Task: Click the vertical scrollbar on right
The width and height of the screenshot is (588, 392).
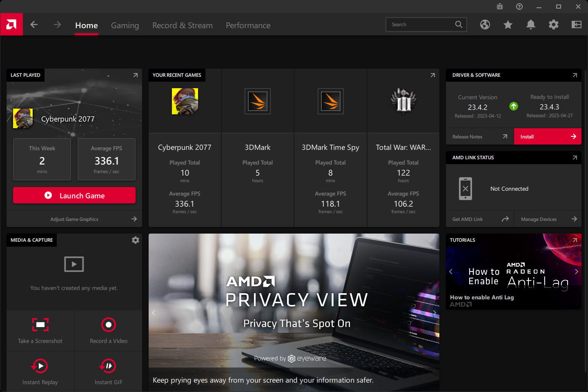Action: tap(586, 220)
